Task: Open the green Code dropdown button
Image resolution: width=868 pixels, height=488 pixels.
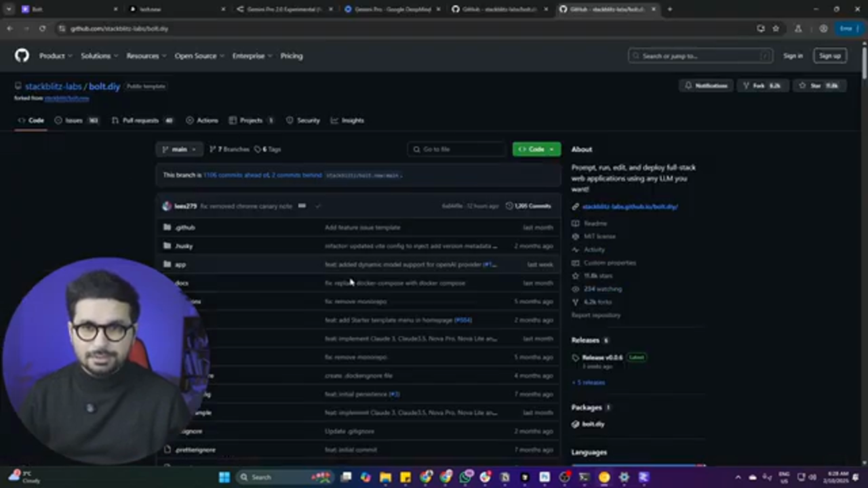Action: (x=536, y=149)
